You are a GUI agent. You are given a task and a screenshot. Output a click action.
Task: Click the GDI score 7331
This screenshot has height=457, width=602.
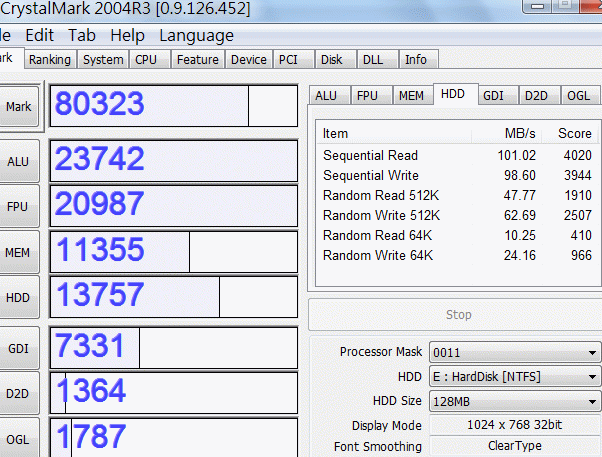coord(89,345)
